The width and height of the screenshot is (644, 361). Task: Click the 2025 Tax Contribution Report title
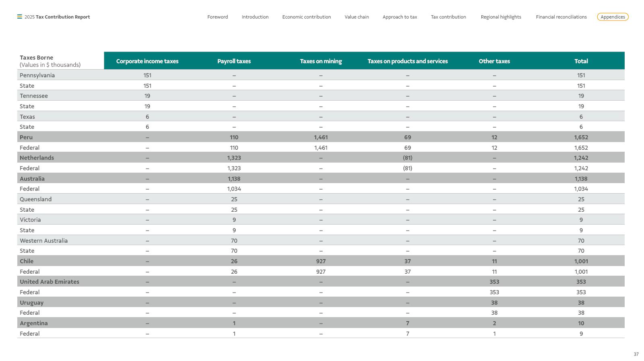click(57, 17)
